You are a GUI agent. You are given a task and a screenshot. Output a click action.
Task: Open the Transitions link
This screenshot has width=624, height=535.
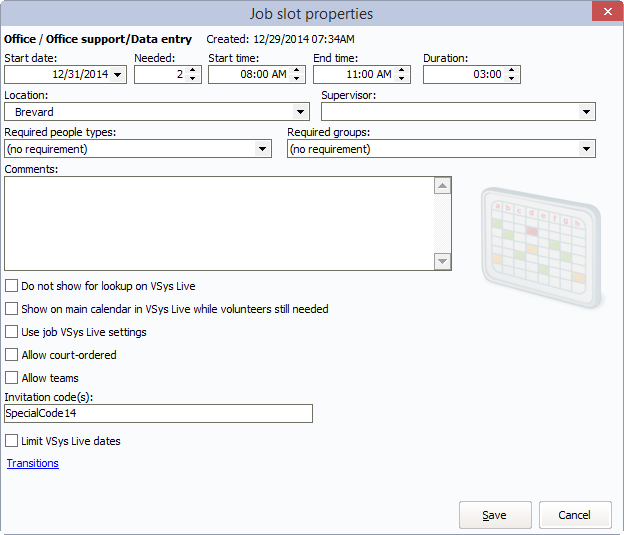[33, 463]
